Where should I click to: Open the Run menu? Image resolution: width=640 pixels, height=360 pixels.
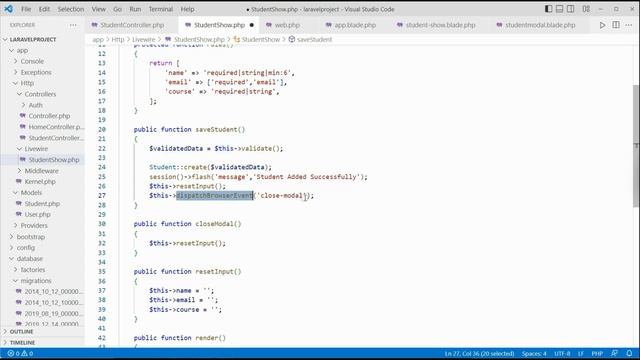[135, 9]
